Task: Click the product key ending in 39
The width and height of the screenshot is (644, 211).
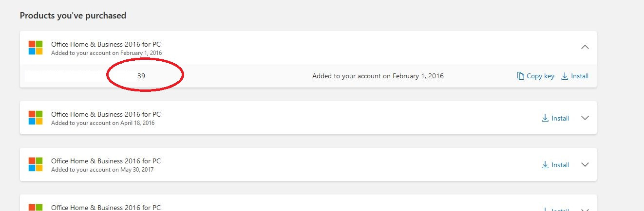Action: (x=141, y=76)
